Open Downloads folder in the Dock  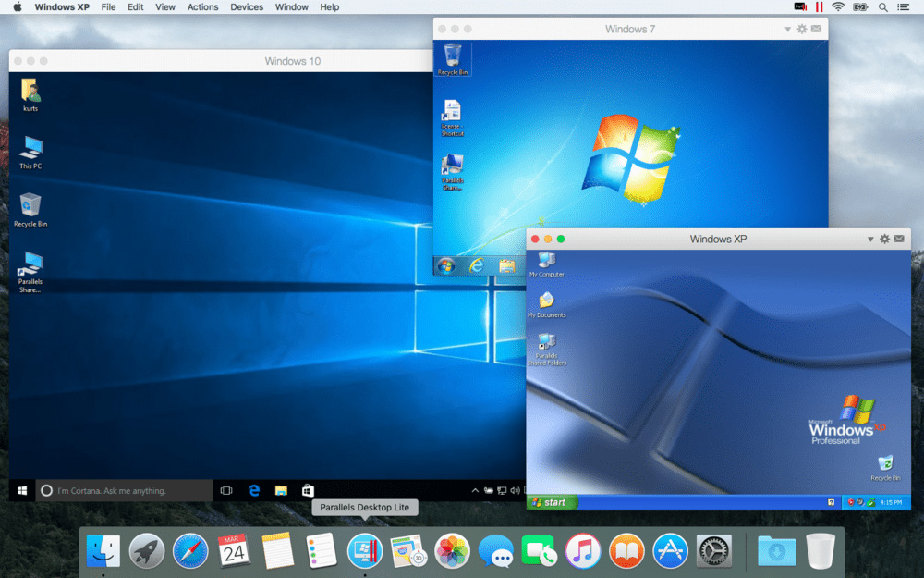point(777,551)
